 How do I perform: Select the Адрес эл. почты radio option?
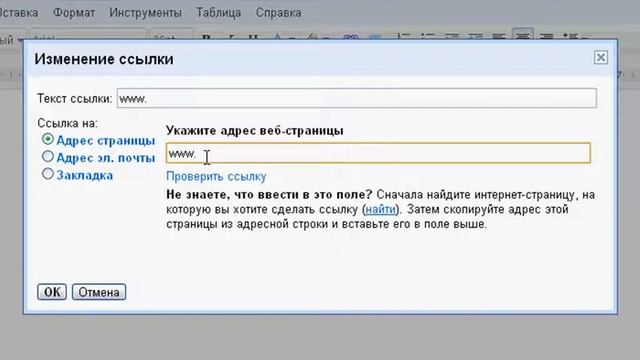[x=48, y=157]
